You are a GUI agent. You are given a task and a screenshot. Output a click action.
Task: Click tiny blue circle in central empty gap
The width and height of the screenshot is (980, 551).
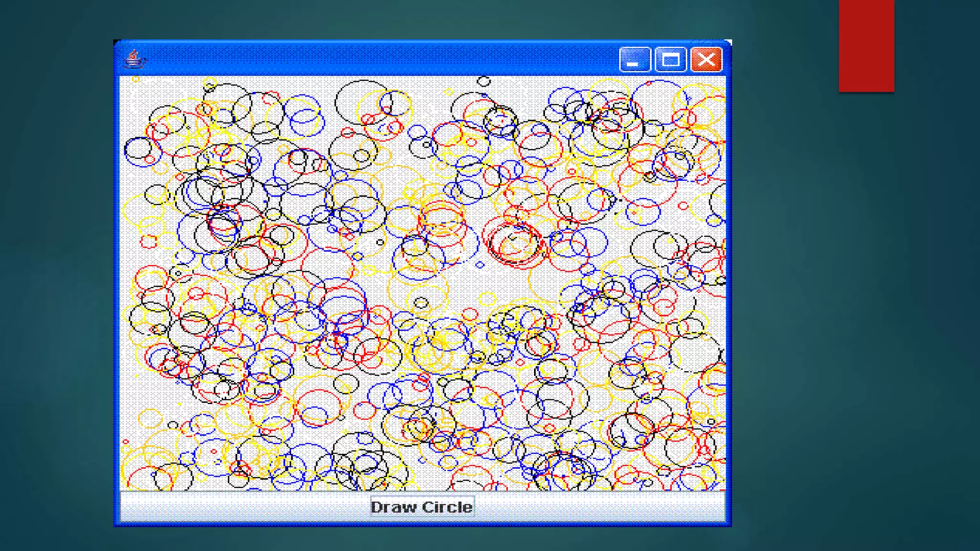[480, 264]
